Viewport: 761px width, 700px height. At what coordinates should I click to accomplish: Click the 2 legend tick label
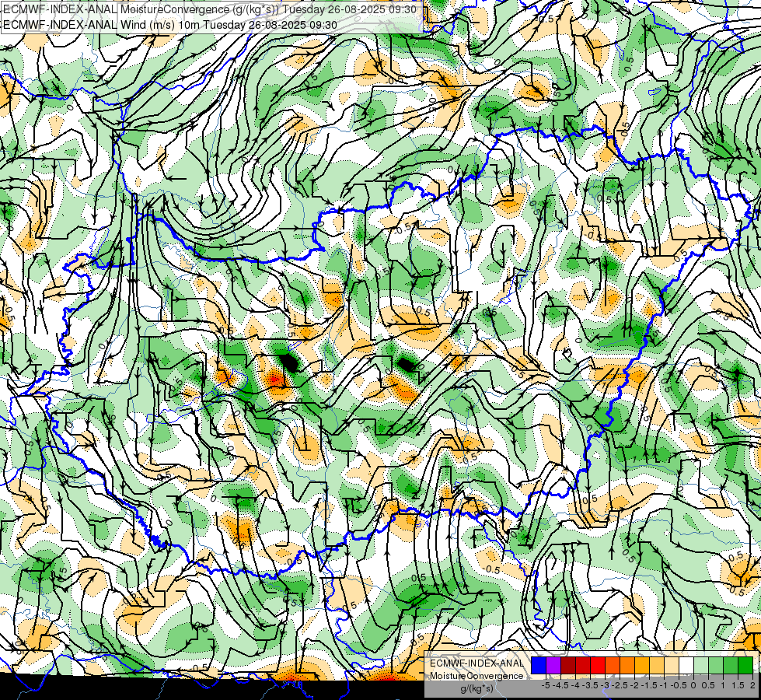tap(752, 685)
